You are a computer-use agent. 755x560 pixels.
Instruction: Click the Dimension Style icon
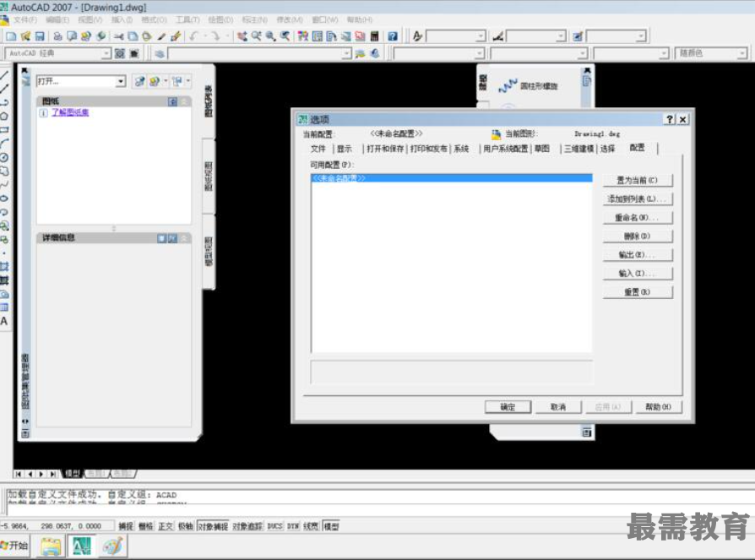click(x=498, y=36)
